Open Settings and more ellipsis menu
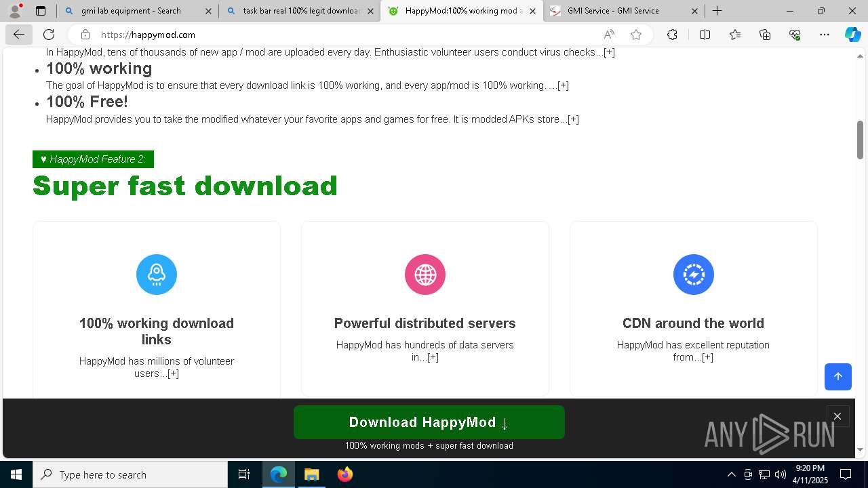 [825, 35]
